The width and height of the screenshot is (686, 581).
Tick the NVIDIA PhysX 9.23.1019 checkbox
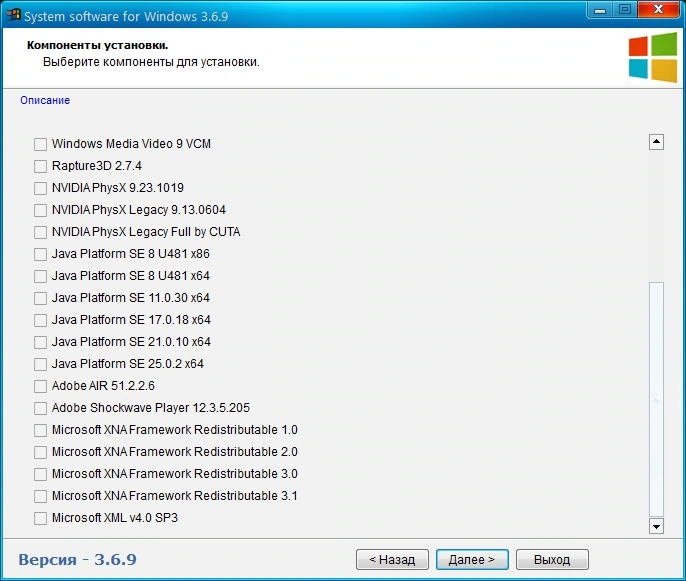click(40, 188)
